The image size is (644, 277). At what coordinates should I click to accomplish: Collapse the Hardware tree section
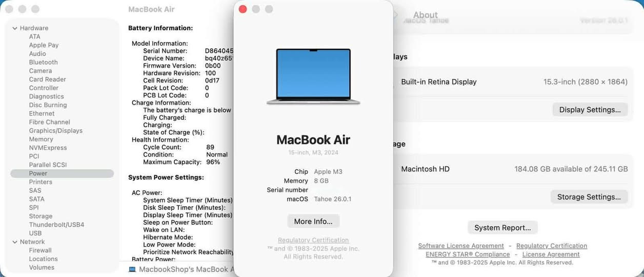click(x=14, y=28)
